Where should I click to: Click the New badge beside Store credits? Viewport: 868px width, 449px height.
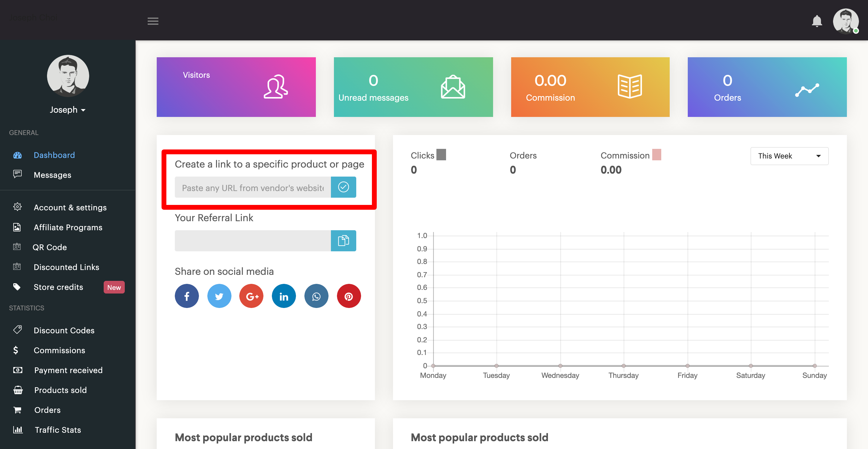coord(114,287)
